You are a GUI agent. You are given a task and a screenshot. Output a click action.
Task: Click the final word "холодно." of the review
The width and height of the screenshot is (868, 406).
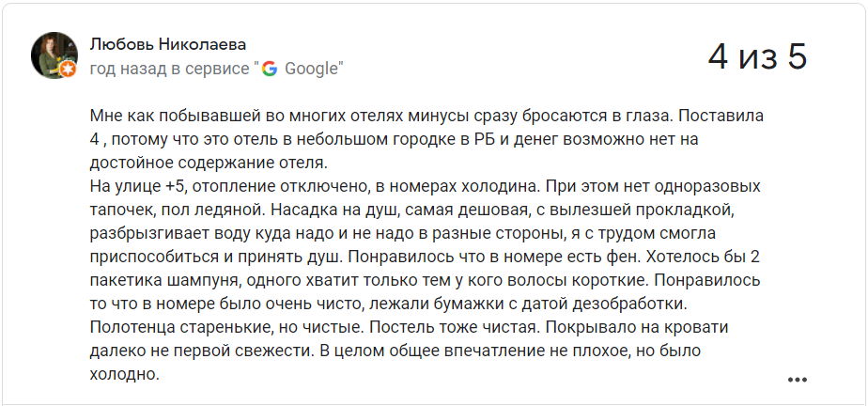click(125, 373)
